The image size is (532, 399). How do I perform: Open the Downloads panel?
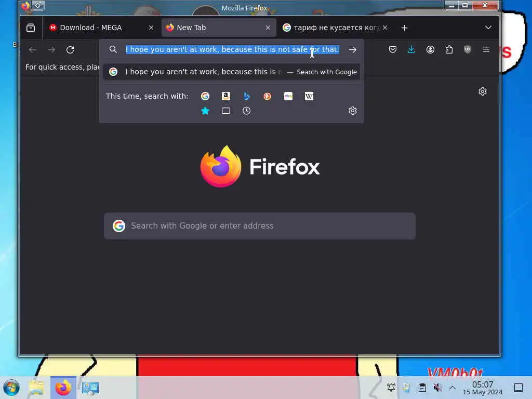[411, 49]
